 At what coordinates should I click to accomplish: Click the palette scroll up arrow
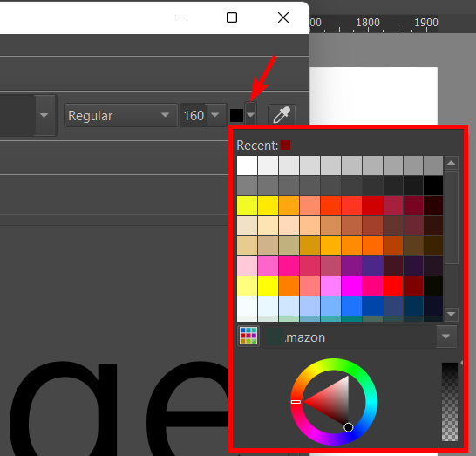(x=452, y=163)
